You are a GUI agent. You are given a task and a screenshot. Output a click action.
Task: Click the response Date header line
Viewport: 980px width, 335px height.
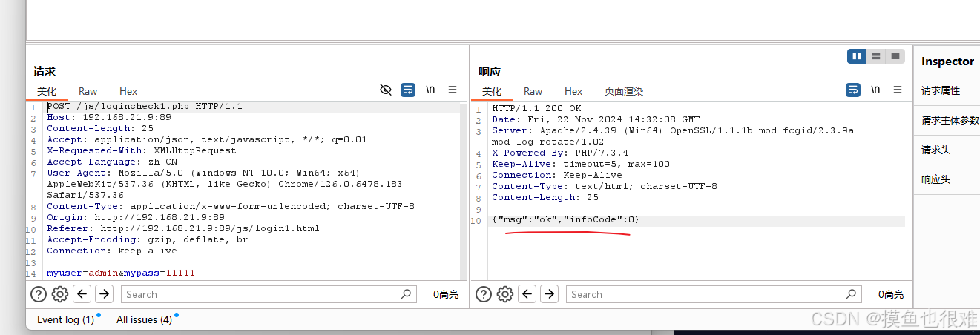[x=596, y=119]
